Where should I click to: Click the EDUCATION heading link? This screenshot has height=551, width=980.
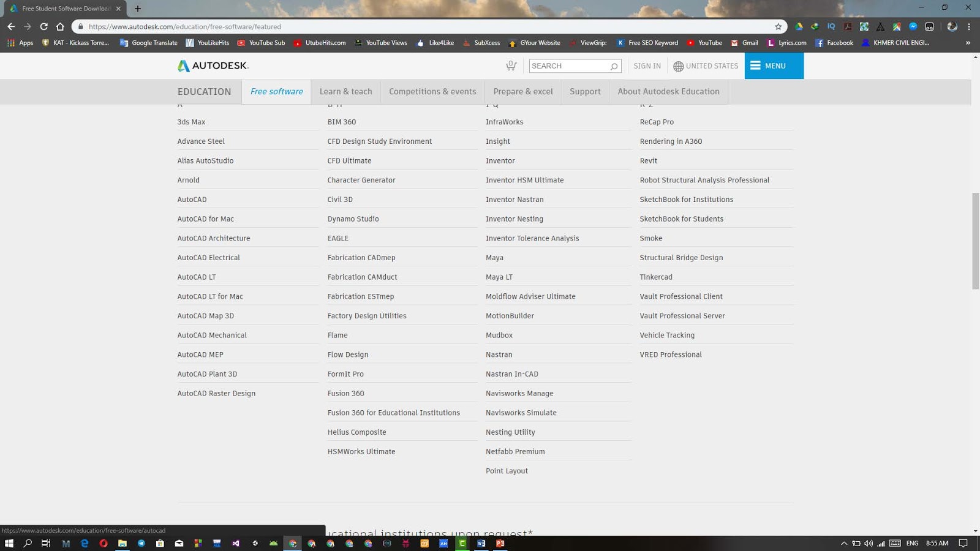coord(204,91)
